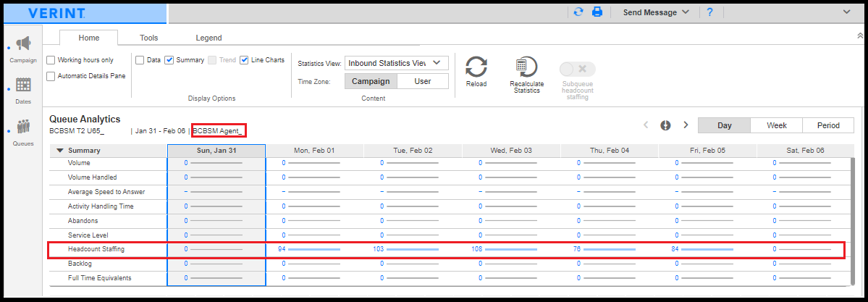Select the Sun, Jan 31 column header
Viewport: 868px width, 302px height.
coord(216,151)
